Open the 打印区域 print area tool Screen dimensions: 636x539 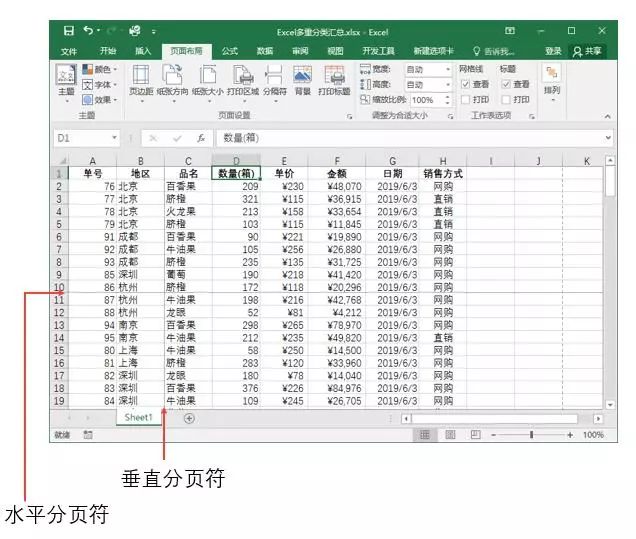coord(243,78)
